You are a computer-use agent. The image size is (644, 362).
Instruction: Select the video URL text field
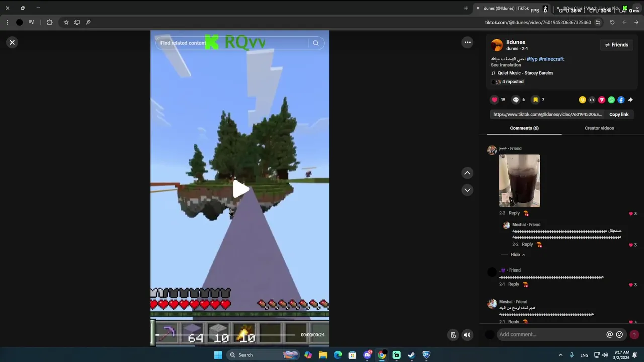pyautogui.click(x=547, y=115)
